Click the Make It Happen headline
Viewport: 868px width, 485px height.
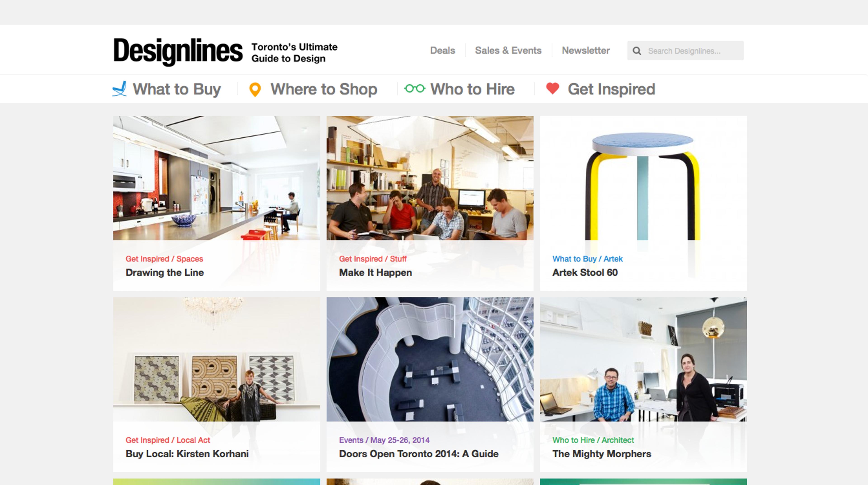click(375, 272)
